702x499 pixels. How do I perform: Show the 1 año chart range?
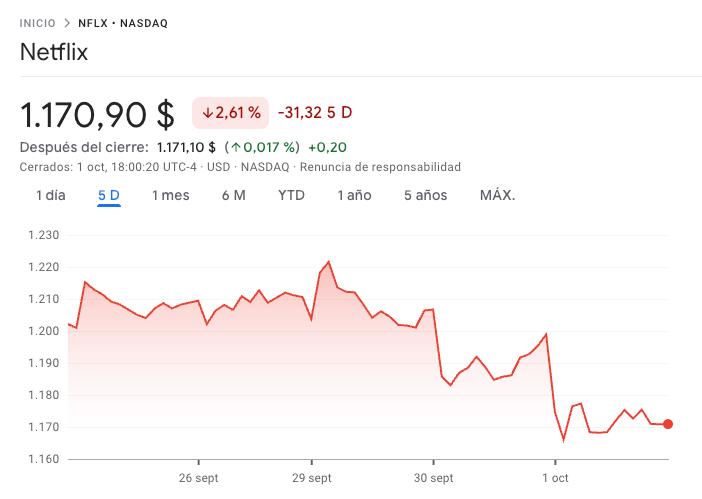coord(354,195)
